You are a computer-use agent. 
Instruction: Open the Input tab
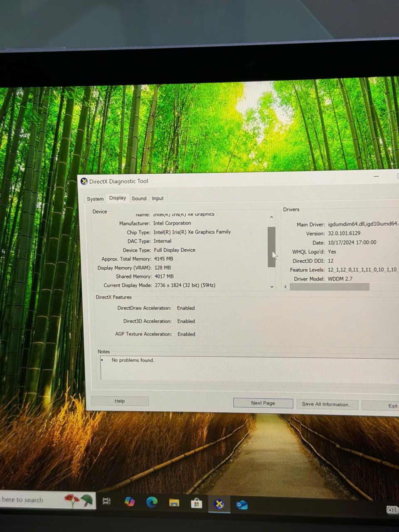(x=158, y=198)
